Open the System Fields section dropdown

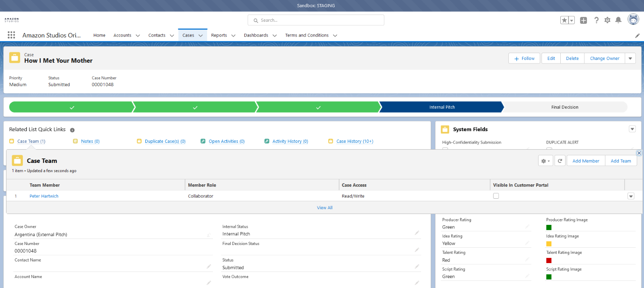(x=632, y=129)
